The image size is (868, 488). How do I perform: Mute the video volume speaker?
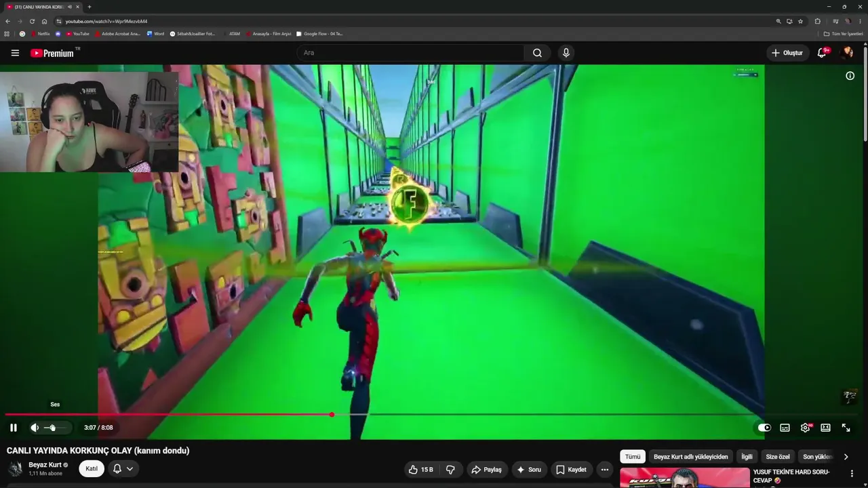click(x=35, y=428)
